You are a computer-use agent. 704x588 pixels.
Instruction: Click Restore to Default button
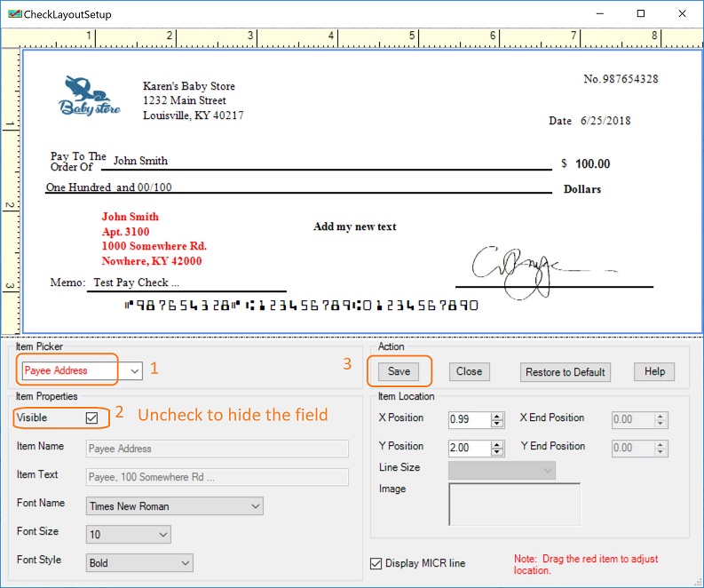[566, 372]
